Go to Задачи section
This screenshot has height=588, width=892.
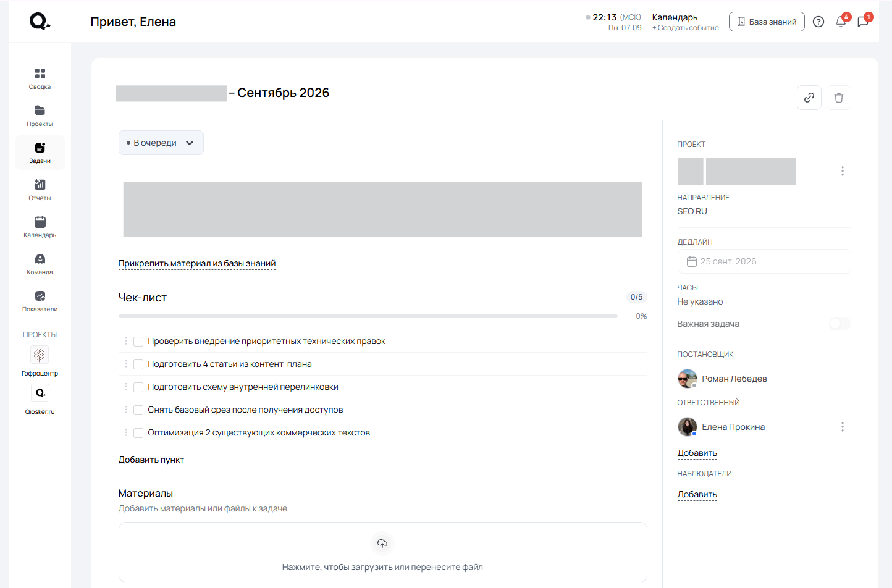[40, 153]
